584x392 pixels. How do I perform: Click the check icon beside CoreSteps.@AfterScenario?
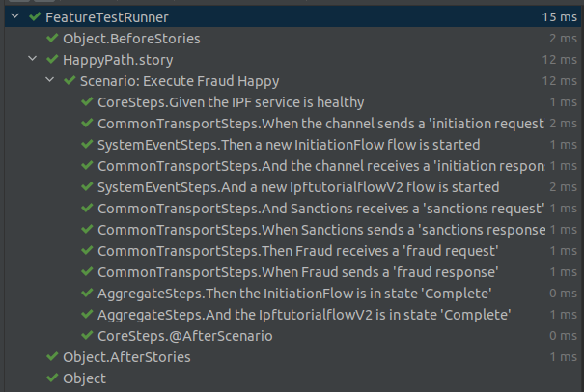(x=87, y=336)
